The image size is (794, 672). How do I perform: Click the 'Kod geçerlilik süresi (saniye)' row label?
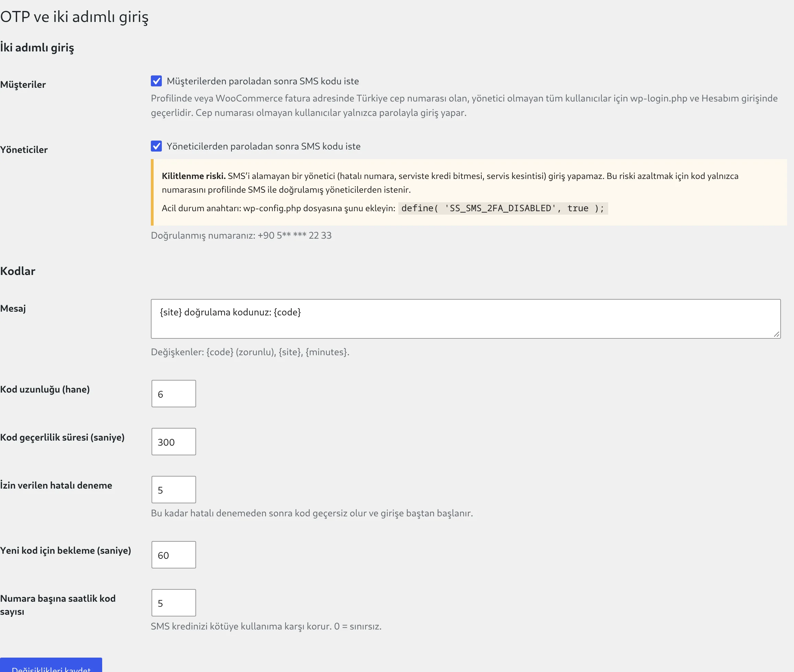(62, 437)
